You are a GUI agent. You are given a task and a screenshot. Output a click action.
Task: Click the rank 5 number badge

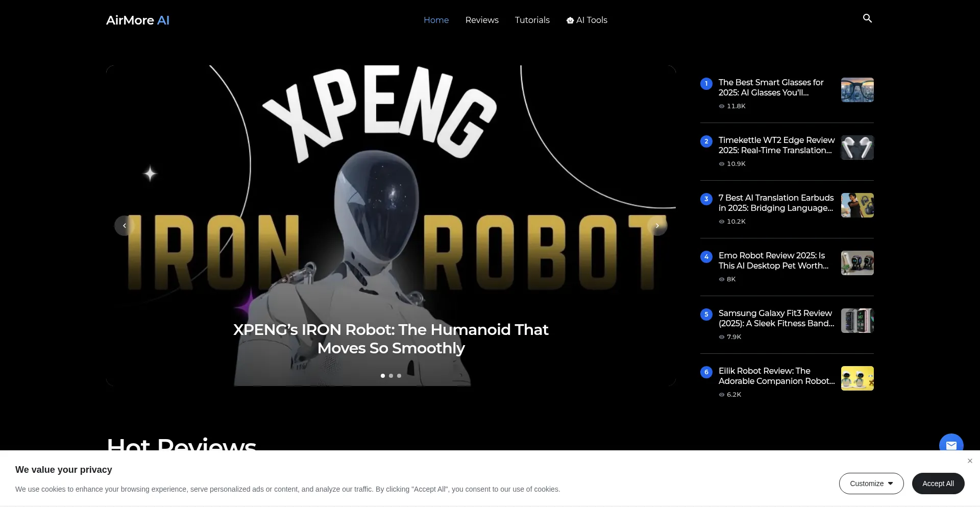click(x=706, y=315)
